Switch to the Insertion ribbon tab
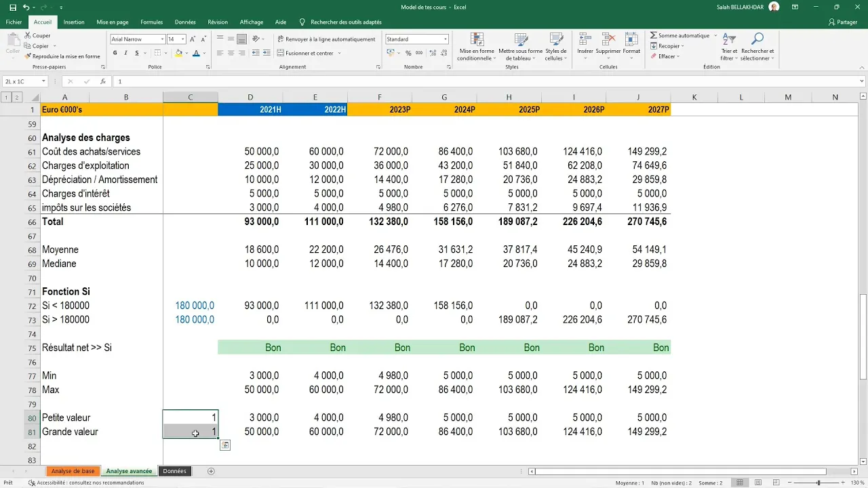The image size is (868, 488). click(74, 22)
